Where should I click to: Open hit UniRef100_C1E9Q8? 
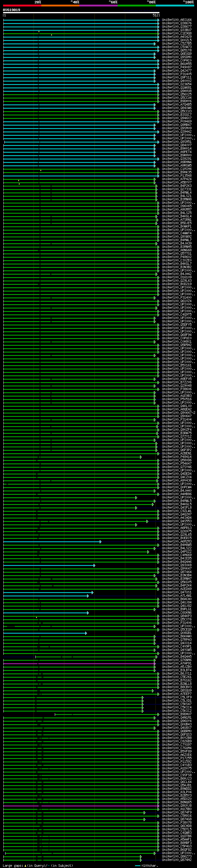pyautogui.click(x=177, y=33)
